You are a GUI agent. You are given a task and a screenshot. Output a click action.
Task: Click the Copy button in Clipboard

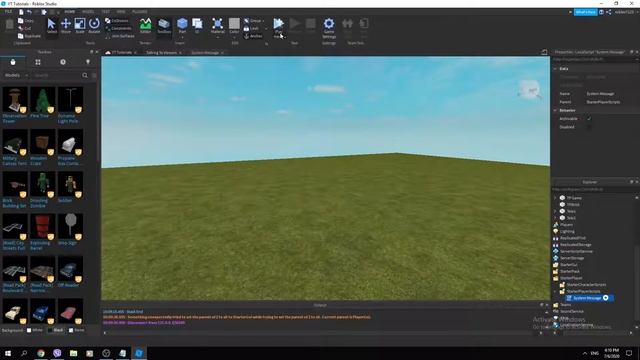click(26, 20)
